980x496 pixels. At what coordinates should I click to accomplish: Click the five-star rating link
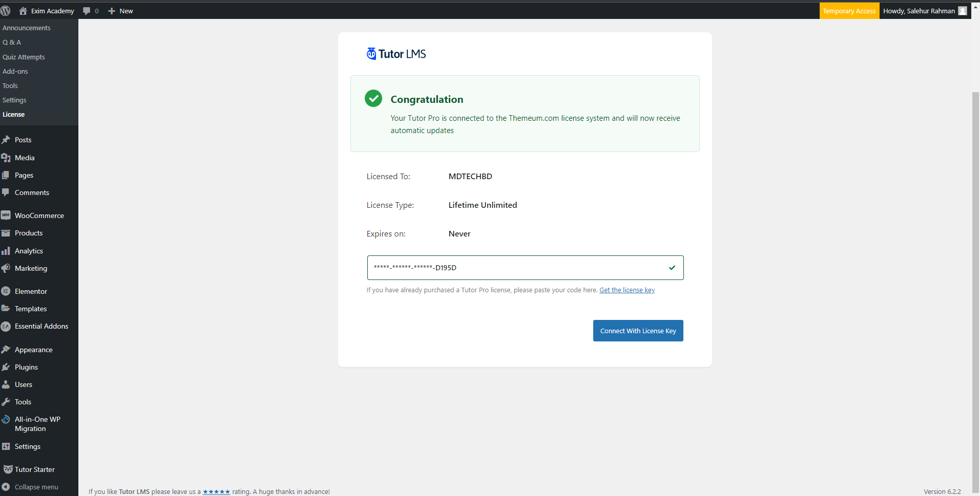tap(216, 491)
